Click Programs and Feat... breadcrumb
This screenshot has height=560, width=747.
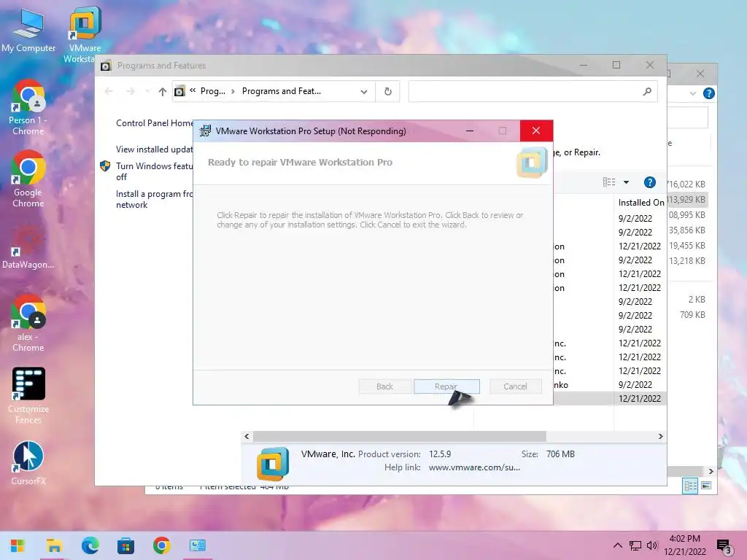tap(281, 91)
